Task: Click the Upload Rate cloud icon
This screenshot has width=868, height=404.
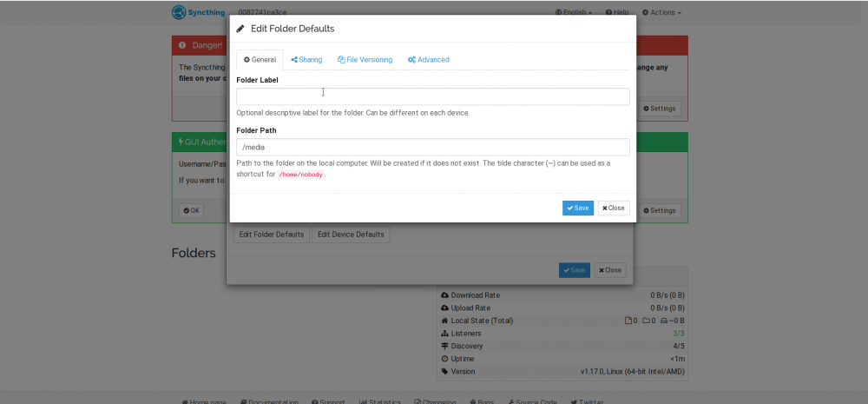Action: point(444,308)
